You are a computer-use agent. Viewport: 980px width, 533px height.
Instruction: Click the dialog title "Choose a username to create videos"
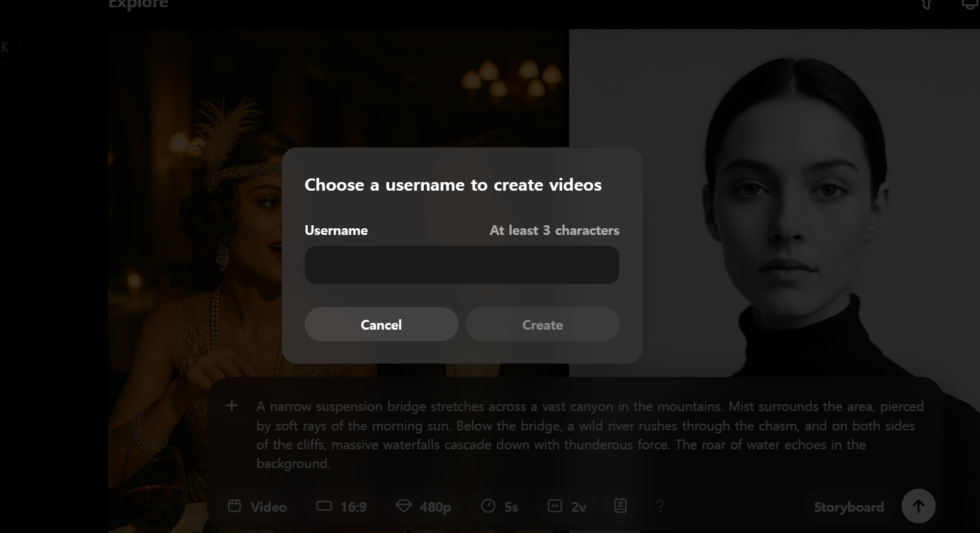[453, 185]
